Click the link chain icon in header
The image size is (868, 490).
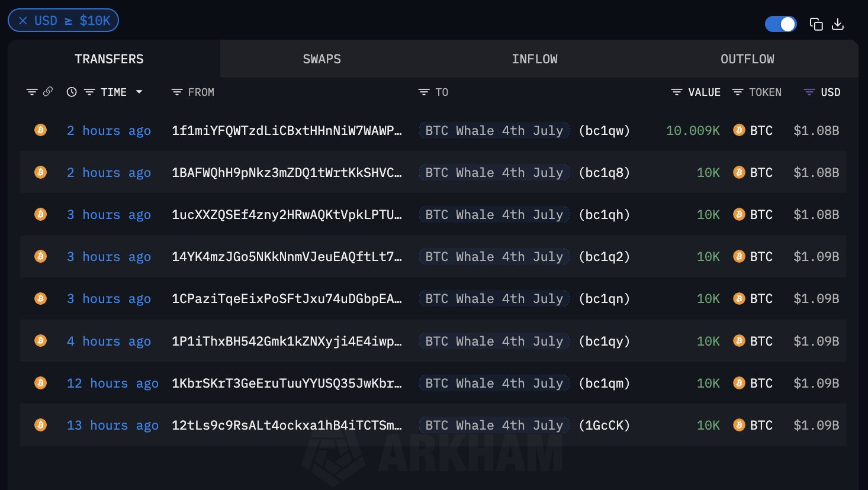48,92
